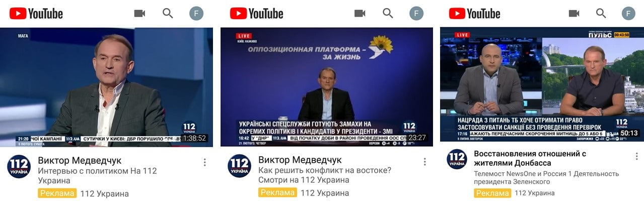Tap the YouTube logo in the first panel

pyautogui.click(x=36, y=14)
